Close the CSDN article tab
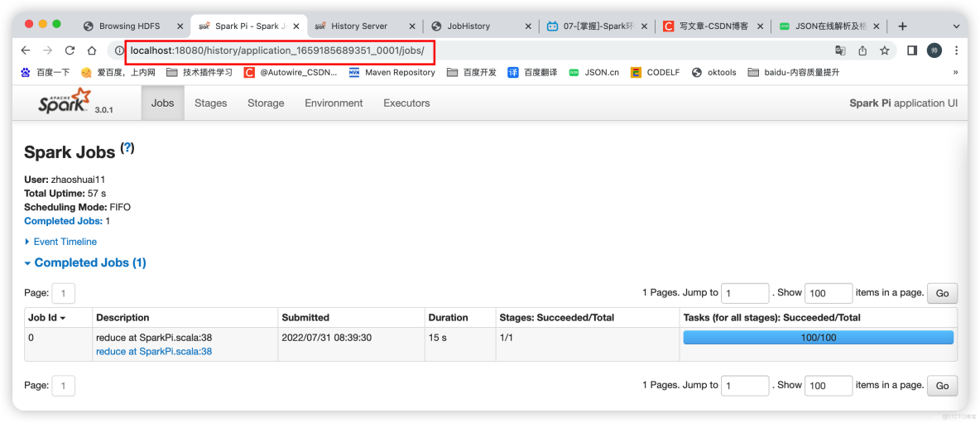The width and height of the screenshot is (980, 423). pyautogui.click(x=761, y=26)
